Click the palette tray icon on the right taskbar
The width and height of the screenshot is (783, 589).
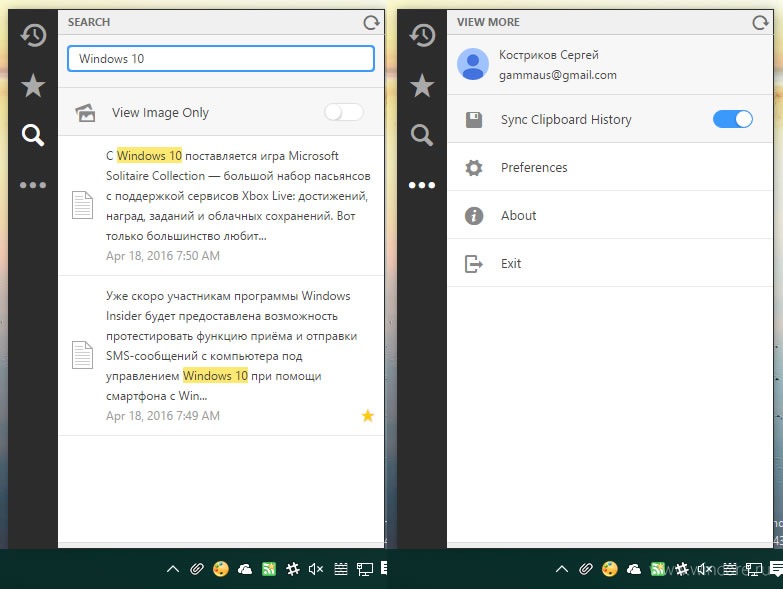[x=610, y=569]
